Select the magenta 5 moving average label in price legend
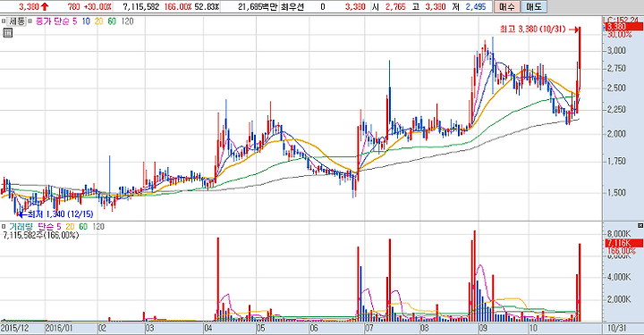644x335 pixels. click(x=74, y=21)
